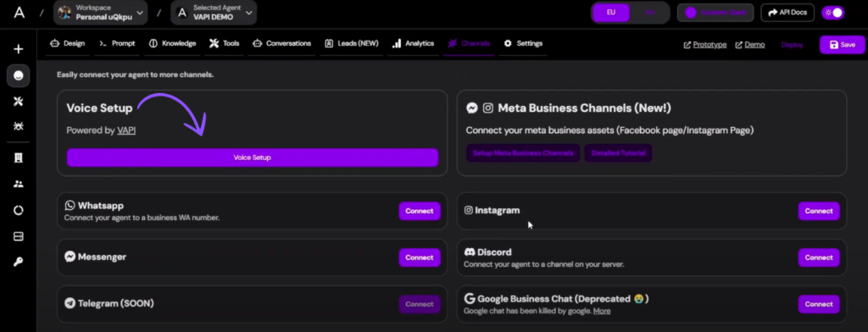Viewport: 868px width, 332px height.
Task: Open the server storage icon in sidebar
Action: 19,236
